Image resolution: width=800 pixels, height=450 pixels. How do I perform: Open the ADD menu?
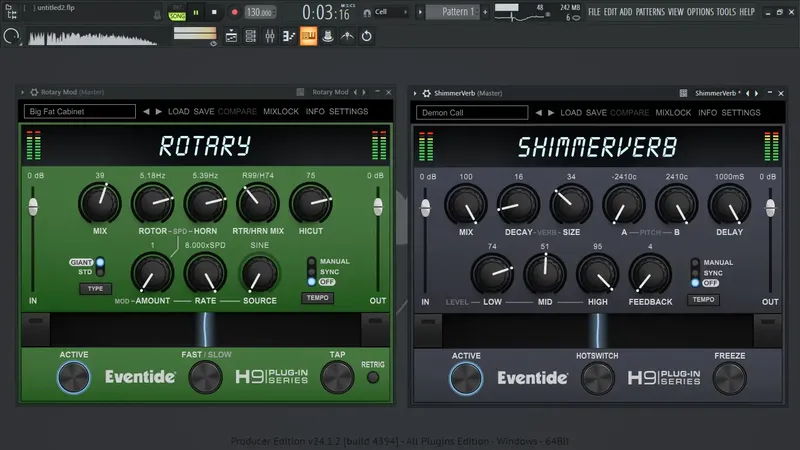[626, 11]
